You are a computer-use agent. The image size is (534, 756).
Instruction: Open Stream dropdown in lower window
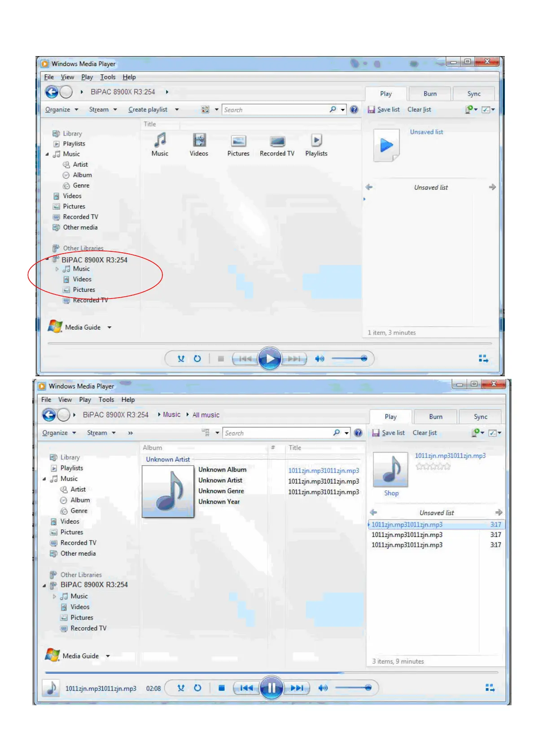point(101,433)
